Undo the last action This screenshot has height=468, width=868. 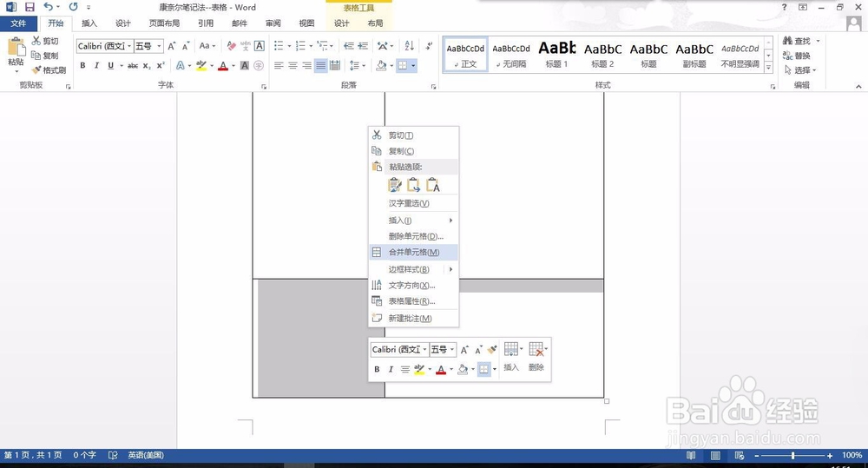[x=48, y=7]
